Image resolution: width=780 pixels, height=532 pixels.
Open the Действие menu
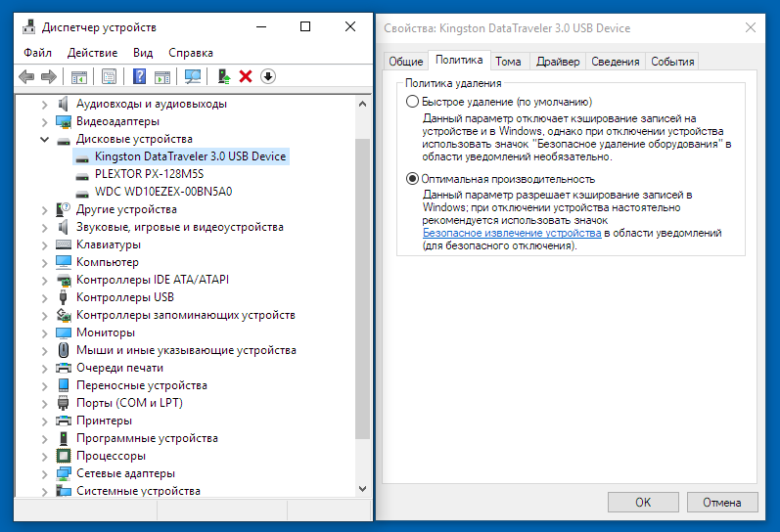(93, 53)
